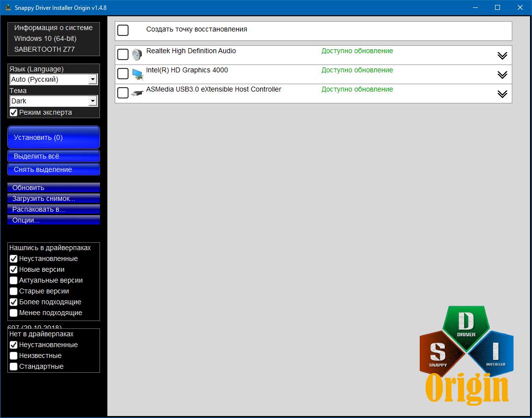Toggle the Режим эксперта checkbox

(x=14, y=113)
